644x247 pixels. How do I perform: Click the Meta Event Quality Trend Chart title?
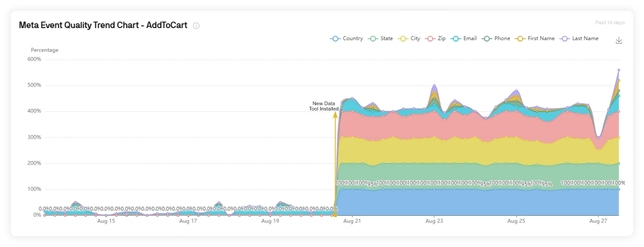click(x=103, y=25)
